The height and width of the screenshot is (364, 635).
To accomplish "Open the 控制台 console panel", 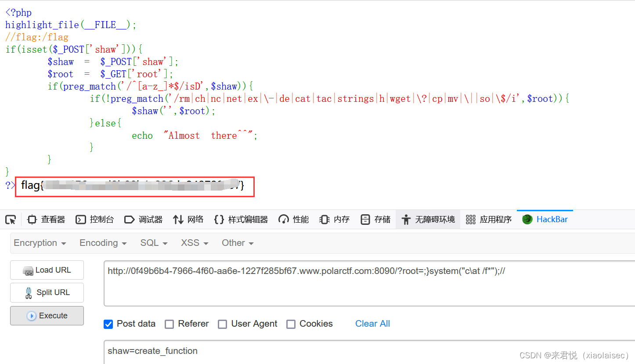I will (x=94, y=219).
